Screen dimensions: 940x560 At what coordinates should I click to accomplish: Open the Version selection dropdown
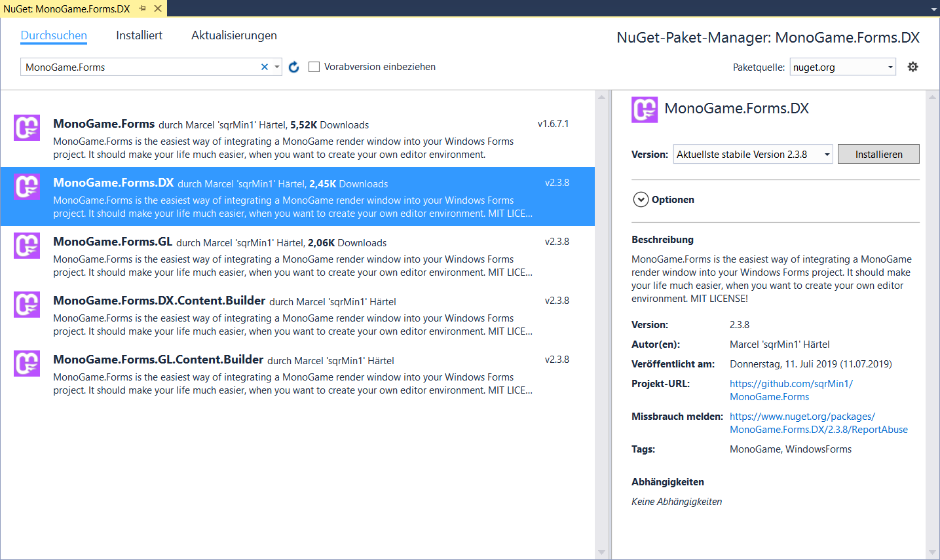(x=753, y=154)
